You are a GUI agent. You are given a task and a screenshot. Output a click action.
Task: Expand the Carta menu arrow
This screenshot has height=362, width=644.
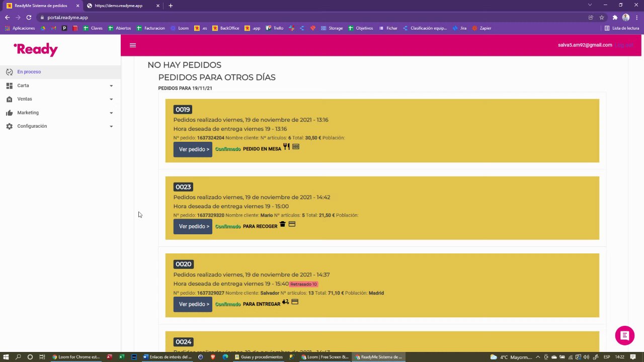coord(111,85)
